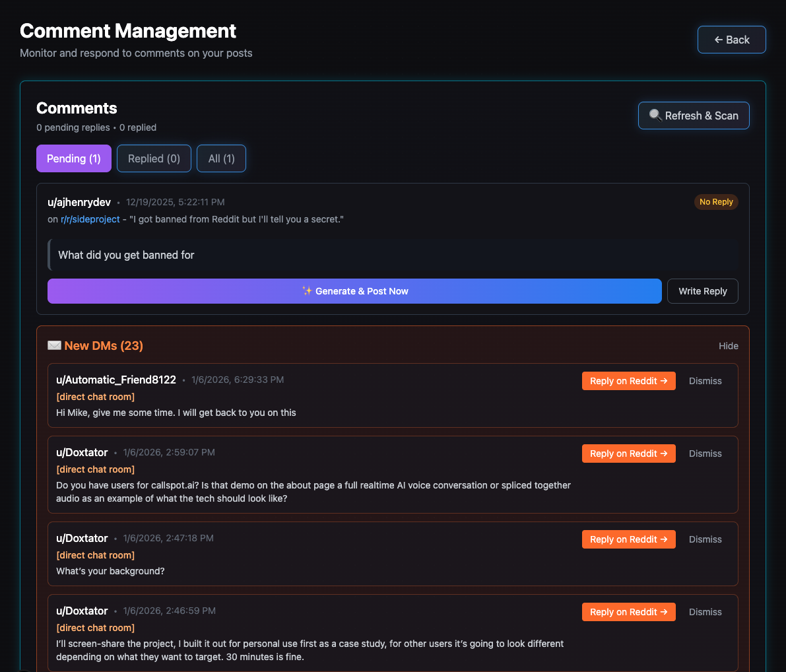Click the Back button

coord(731,40)
